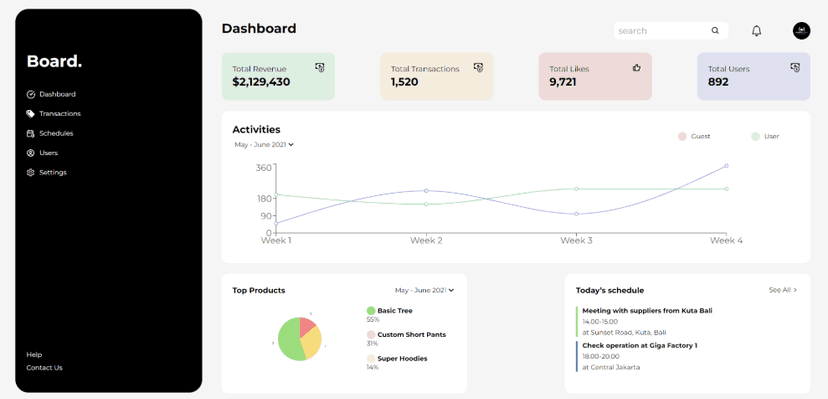Click the Settings gear icon in sidebar

click(31, 173)
